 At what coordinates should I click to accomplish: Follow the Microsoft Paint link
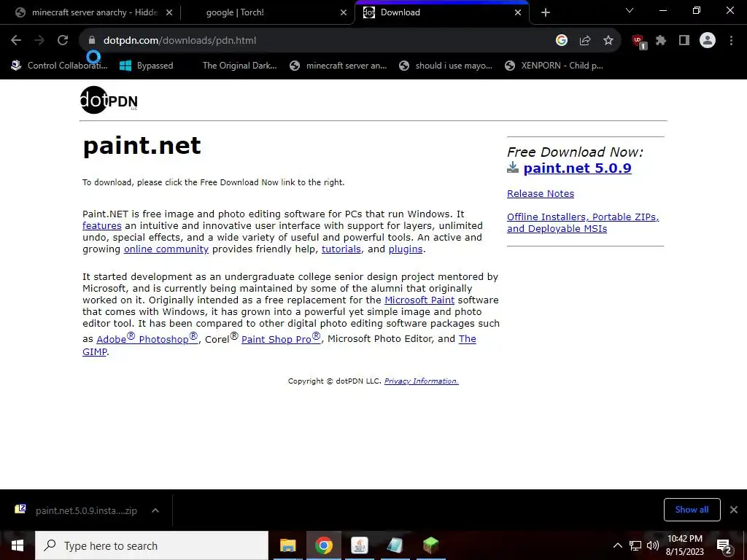coord(419,300)
